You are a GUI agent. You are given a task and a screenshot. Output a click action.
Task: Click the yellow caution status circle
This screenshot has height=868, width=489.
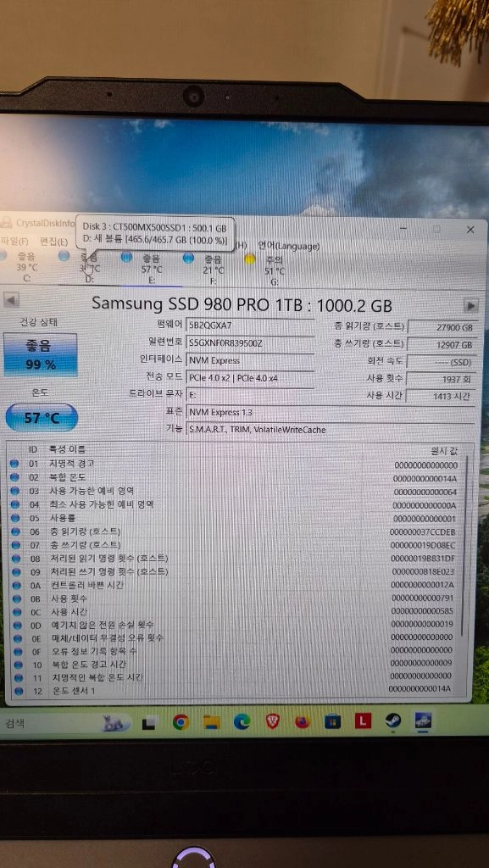point(250,259)
